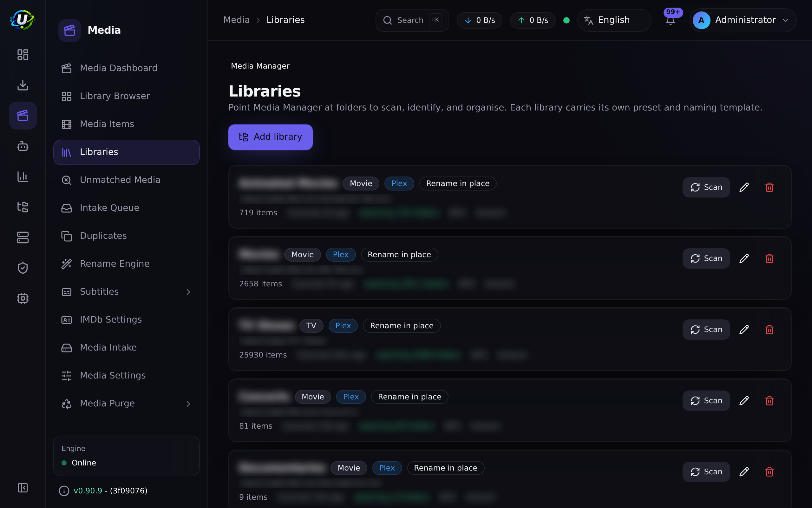
Task: Scan the 719 items library
Action: (706, 187)
